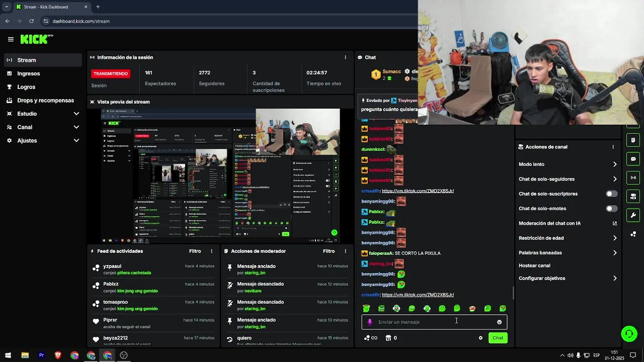The image size is (644, 362).
Task: Select tomasproo's redemption activity entry
Action: click(x=153, y=305)
